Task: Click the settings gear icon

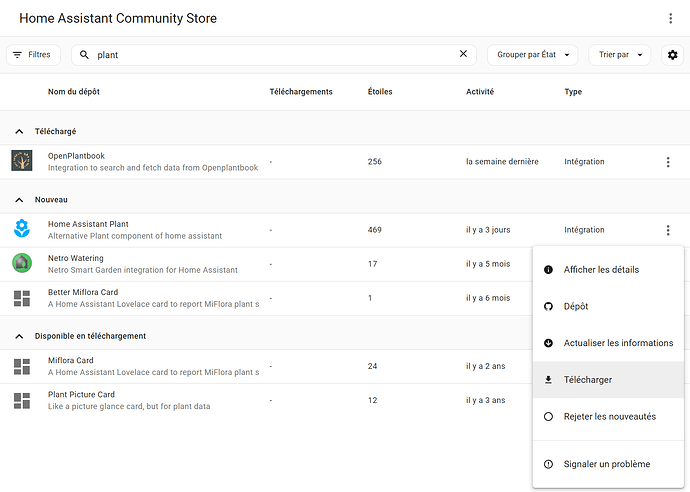Action: (672, 55)
